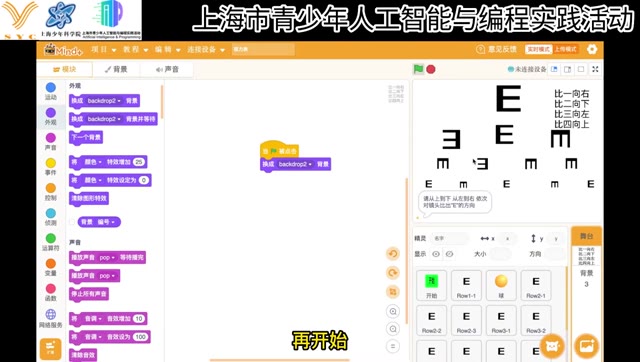The height and width of the screenshot is (362, 640).
Task: Click the red stop button
Action: point(431,69)
